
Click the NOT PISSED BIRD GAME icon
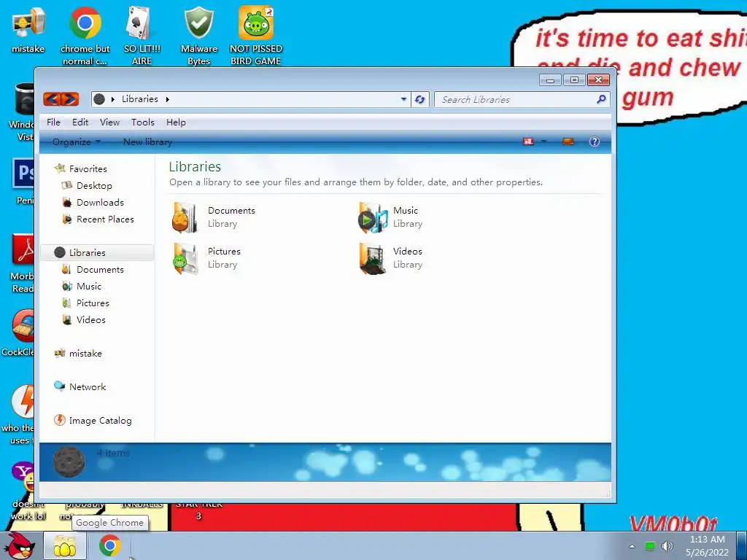click(x=256, y=36)
